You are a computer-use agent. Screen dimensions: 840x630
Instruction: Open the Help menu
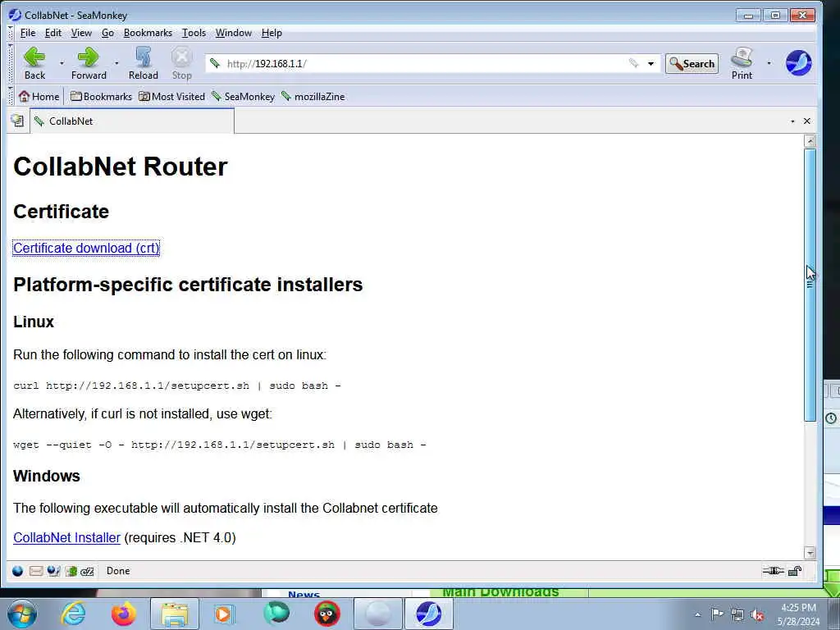[272, 33]
